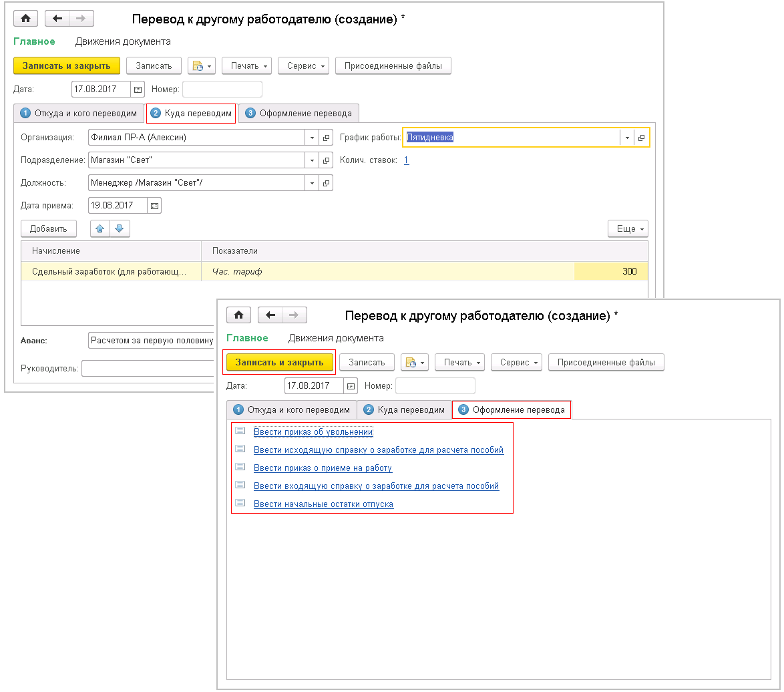This screenshot has width=784, height=692.
Task: Click the back arrow in the upper window
Action: pos(57,19)
